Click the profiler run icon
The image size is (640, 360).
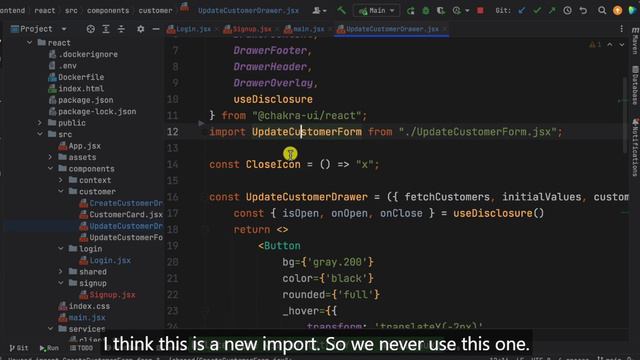pos(457,11)
